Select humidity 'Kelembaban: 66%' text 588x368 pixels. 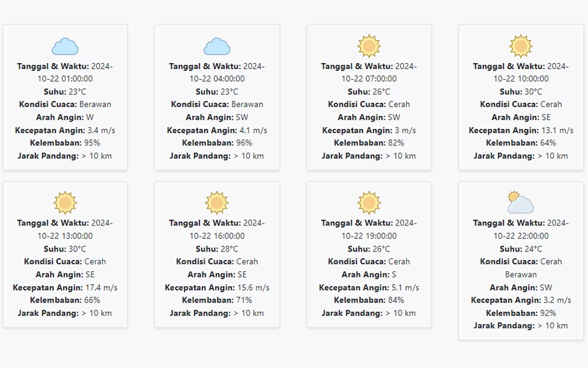pyautogui.click(x=65, y=300)
